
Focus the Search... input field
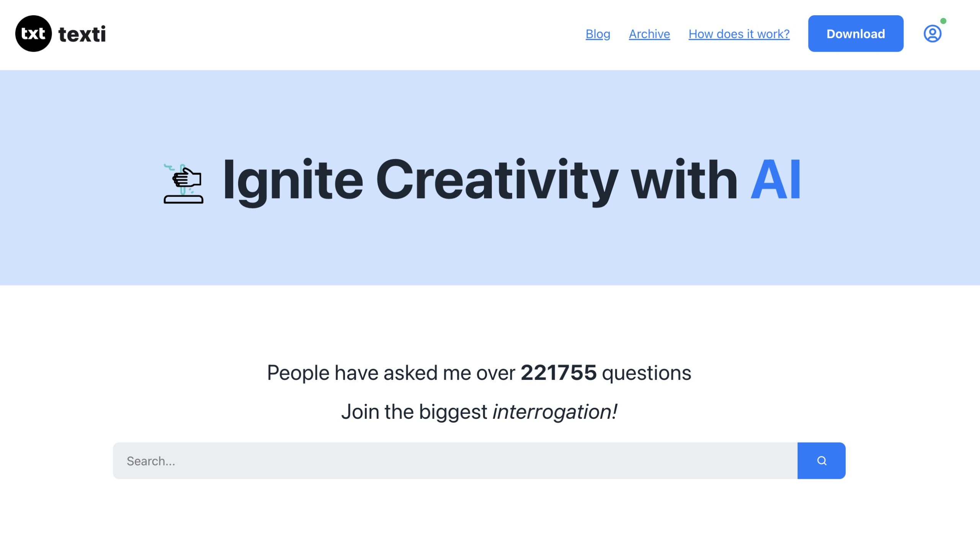pos(455,461)
